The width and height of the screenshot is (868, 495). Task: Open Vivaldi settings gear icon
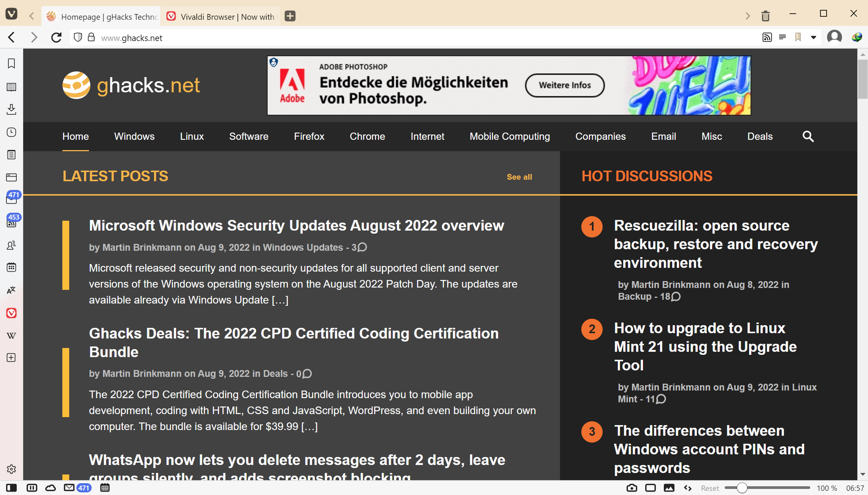[11, 469]
